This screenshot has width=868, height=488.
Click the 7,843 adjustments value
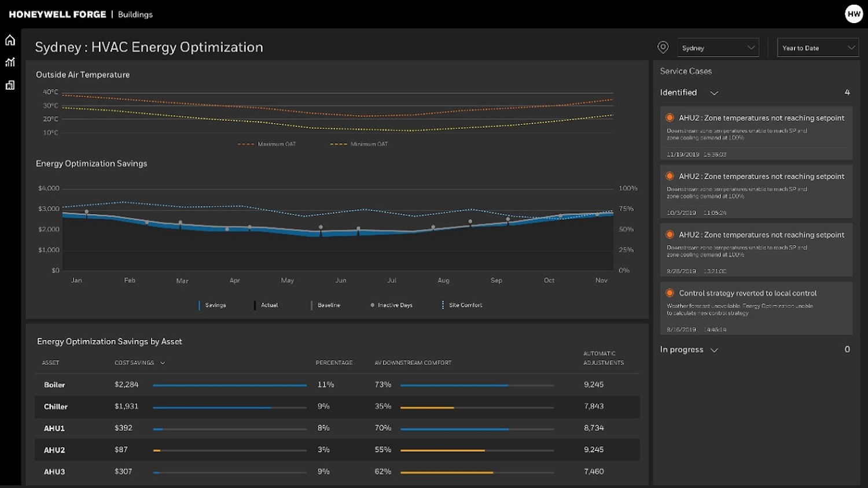pyautogui.click(x=594, y=406)
